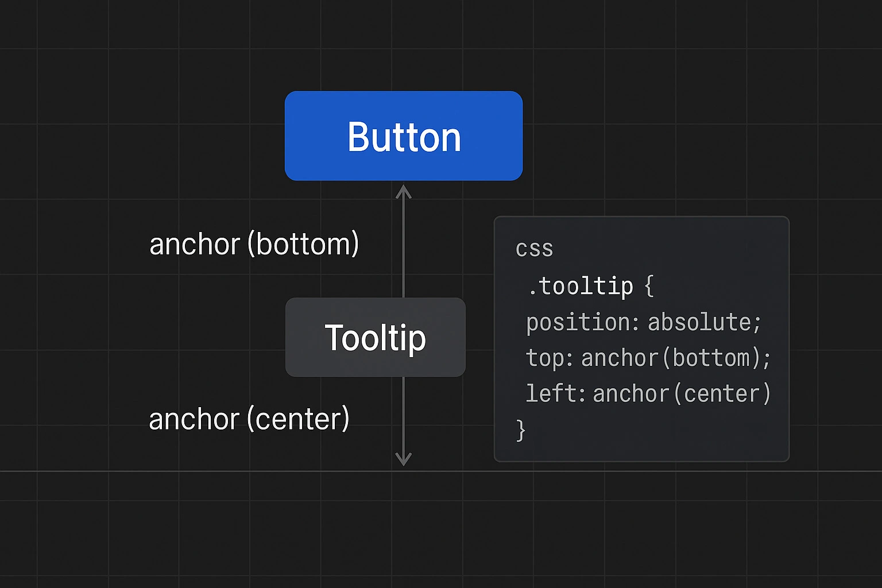Screen dimensions: 882x588
Task: Select the "anchor (center)" label on left
Action: [249, 419]
